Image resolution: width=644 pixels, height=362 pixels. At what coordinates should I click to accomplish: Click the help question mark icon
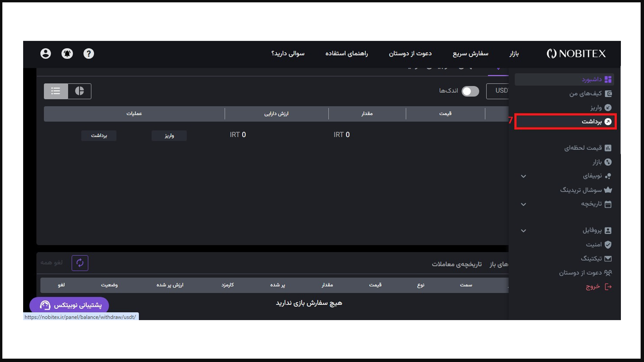click(x=89, y=54)
